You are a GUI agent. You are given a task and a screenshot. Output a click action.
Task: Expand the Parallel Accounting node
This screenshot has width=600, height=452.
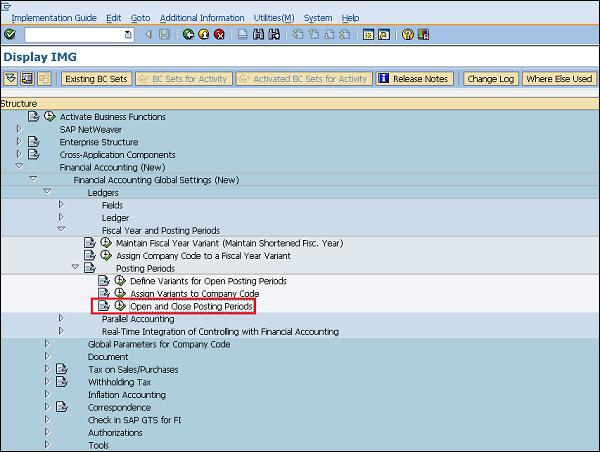[x=60, y=319]
